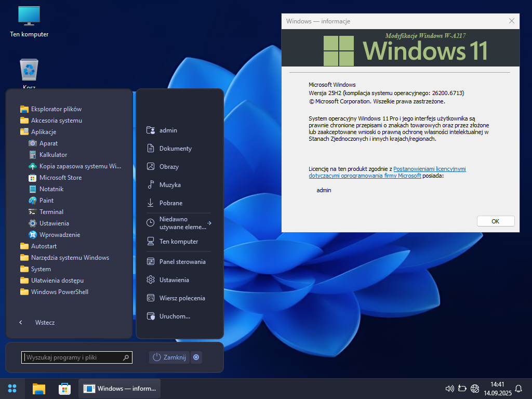Image resolution: width=532 pixels, height=399 pixels.
Task: Expand the Akcesoria systemu folder
Action: [56, 121]
